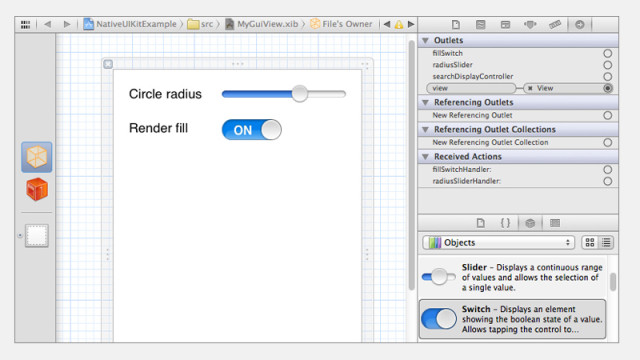
Task: Click the New Referencing Outlet Collection circle
Action: click(x=607, y=142)
